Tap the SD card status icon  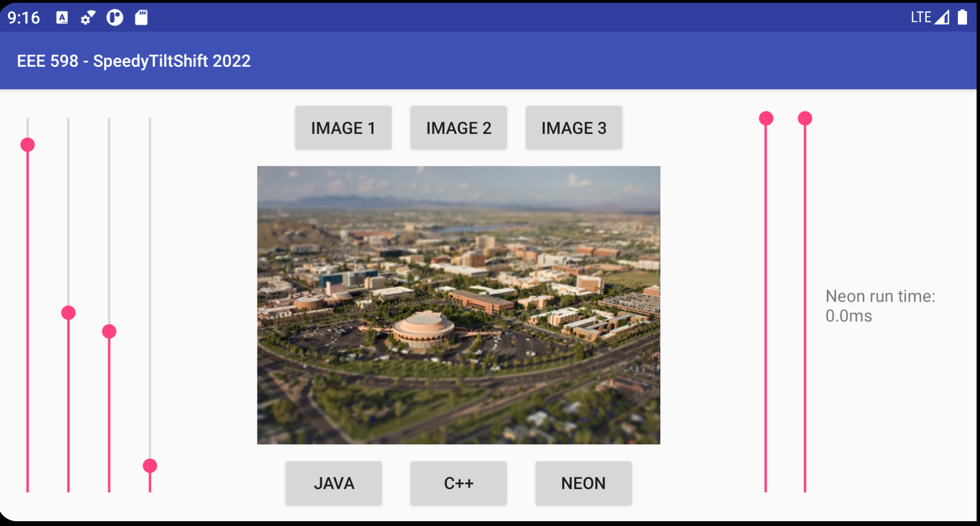[x=141, y=18]
